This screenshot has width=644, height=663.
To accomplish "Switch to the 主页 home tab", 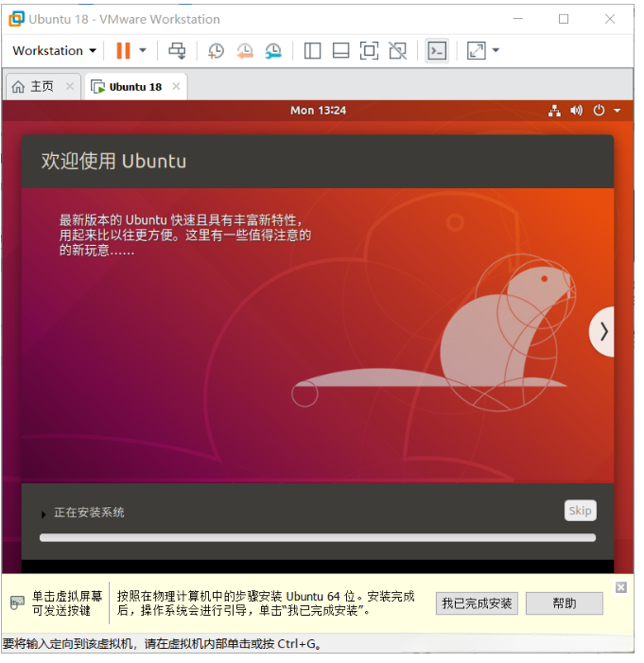I will point(42,87).
